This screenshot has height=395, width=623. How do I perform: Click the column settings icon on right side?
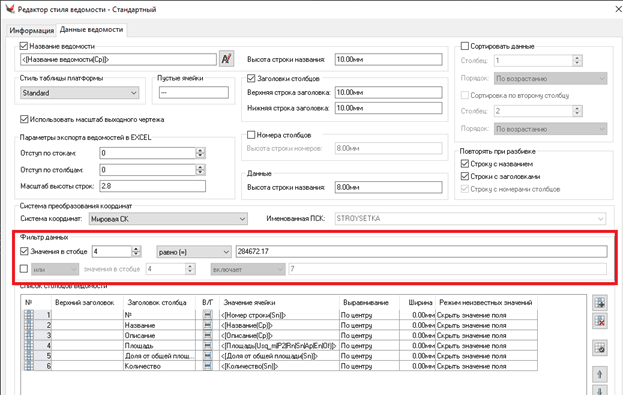600,348
